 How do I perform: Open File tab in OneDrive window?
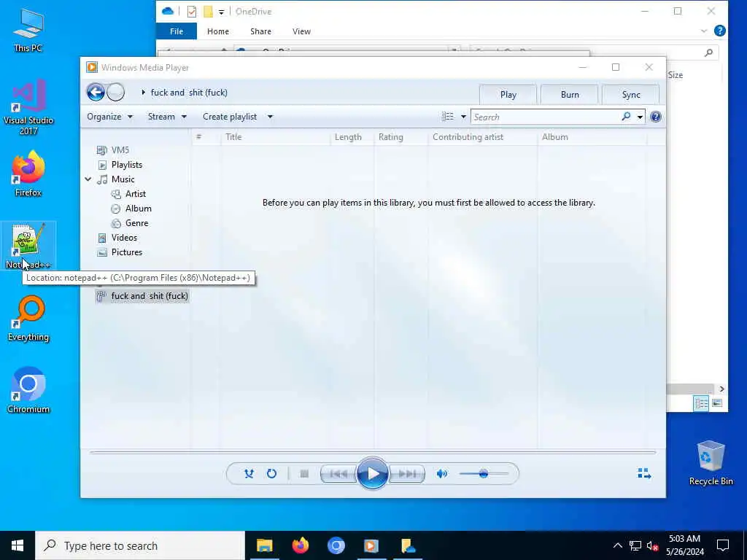coord(177,31)
